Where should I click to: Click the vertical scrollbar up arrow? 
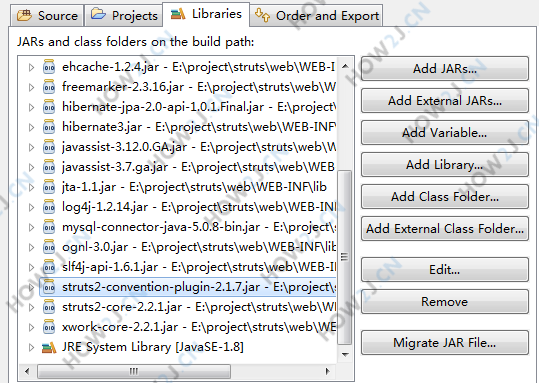point(345,66)
